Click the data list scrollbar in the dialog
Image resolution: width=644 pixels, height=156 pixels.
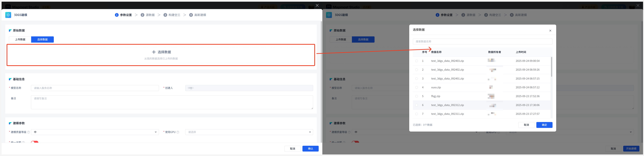[x=551, y=67]
